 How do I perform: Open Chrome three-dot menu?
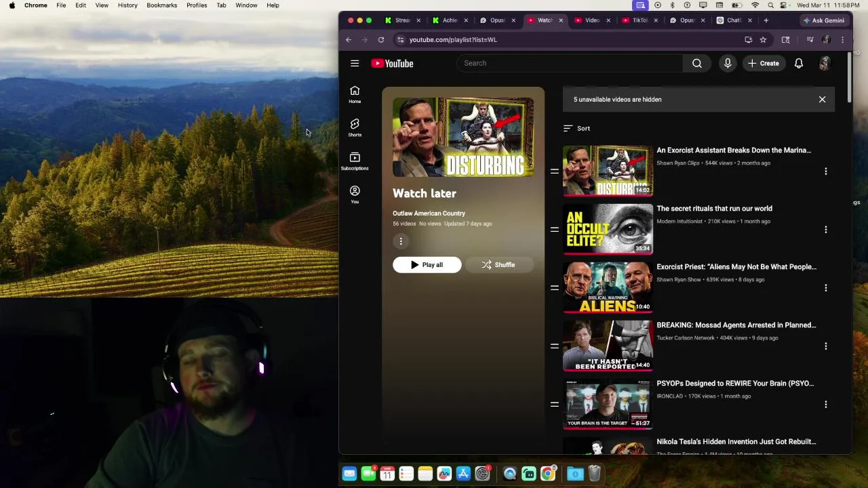pyautogui.click(x=842, y=39)
